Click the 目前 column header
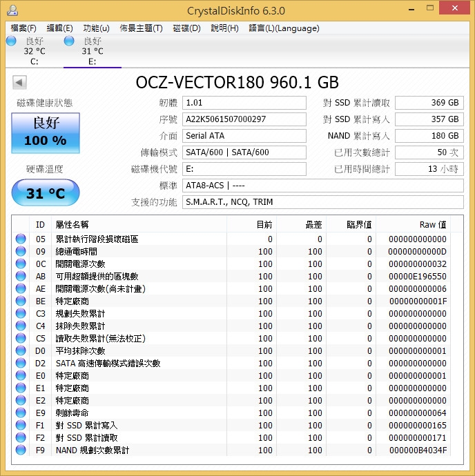This screenshot has height=476, width=475. tap(251, 225)
